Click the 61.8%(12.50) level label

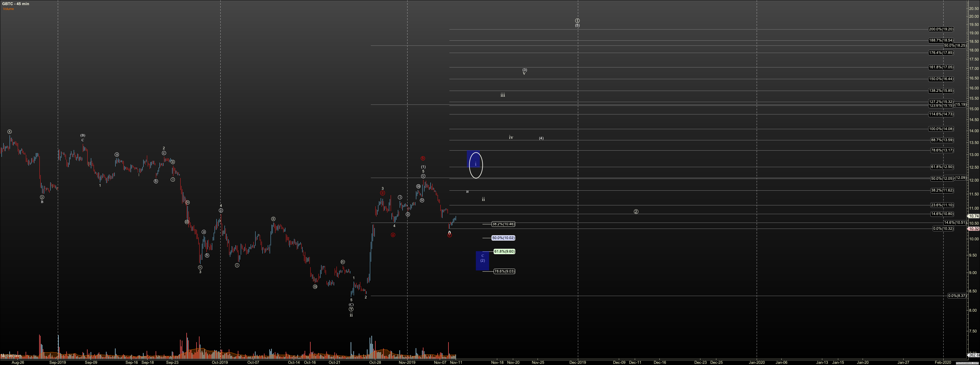(942, 167)
